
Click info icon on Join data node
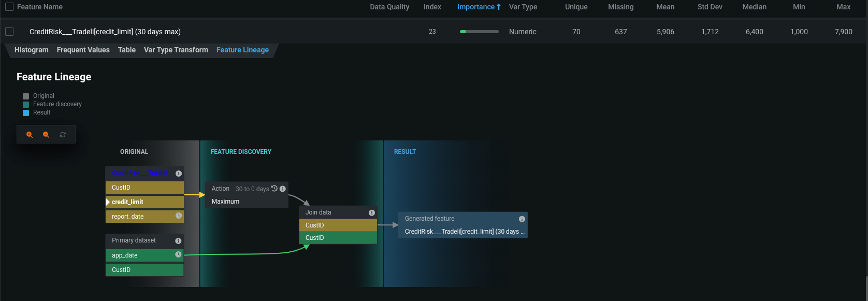tap(371, 213)
